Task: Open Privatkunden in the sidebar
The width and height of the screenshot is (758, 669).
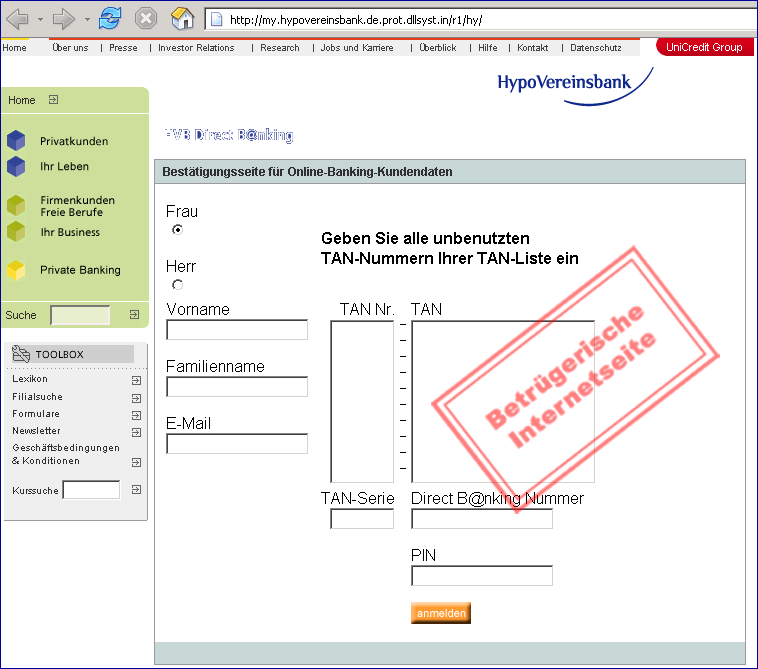Action: (74, 141)
